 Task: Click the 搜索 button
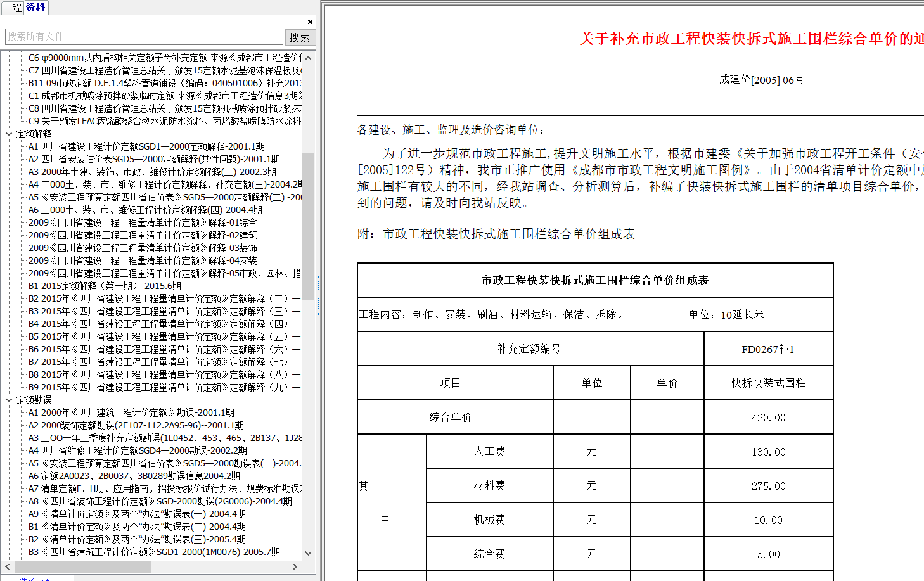(x=300, y=37)
